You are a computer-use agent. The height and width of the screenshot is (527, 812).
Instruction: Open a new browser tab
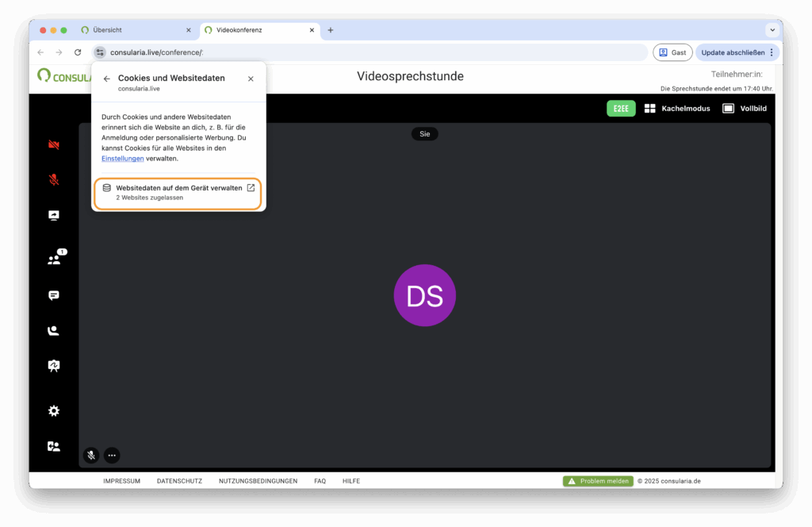331,30
